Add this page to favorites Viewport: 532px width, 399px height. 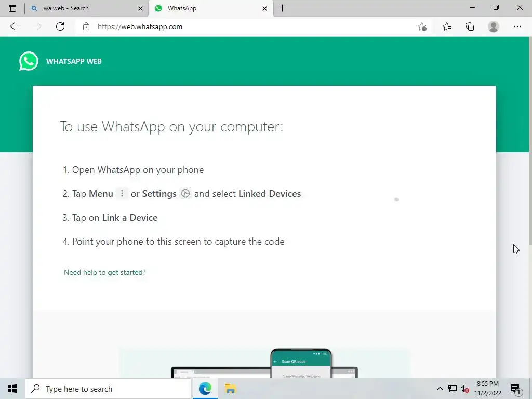pos(422,27)
